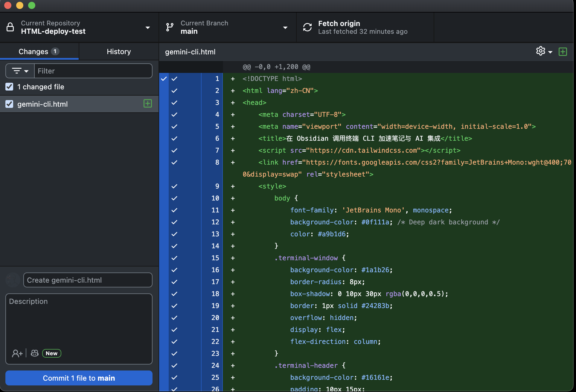Viewport: 576px width, 392px height.
Task: Click the branch icon beside Current Branch
Action: tap(170, 27)
